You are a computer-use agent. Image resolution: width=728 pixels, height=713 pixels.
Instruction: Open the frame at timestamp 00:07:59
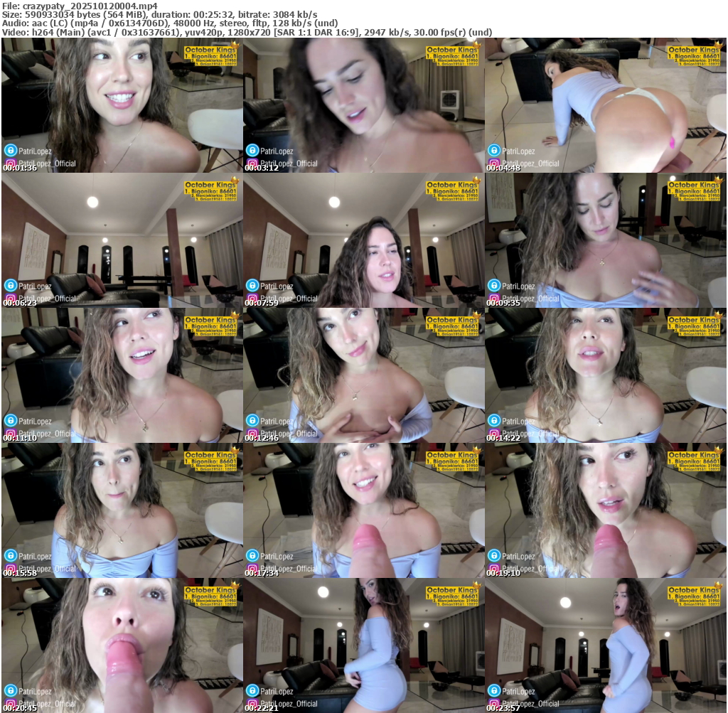tap(363, 240)
